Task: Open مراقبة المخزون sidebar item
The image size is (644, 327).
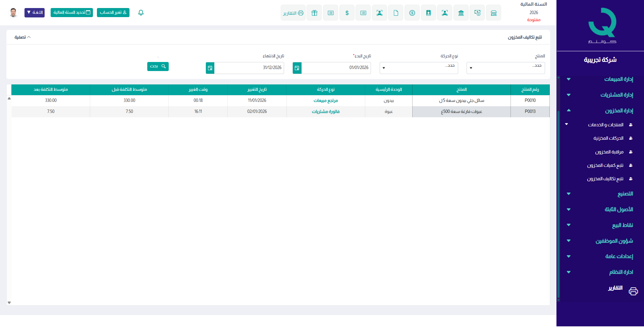Action: [x=609, y=152]
